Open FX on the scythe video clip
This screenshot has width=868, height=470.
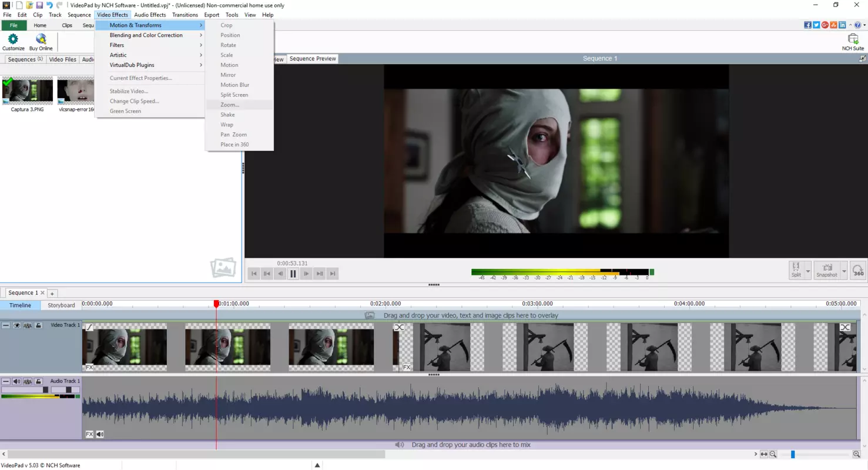(406, 367)
